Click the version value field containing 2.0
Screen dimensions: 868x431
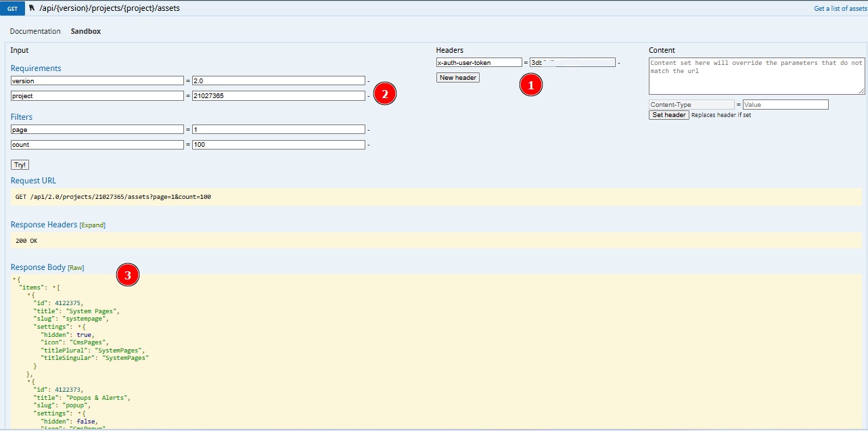tap(279, 81)
